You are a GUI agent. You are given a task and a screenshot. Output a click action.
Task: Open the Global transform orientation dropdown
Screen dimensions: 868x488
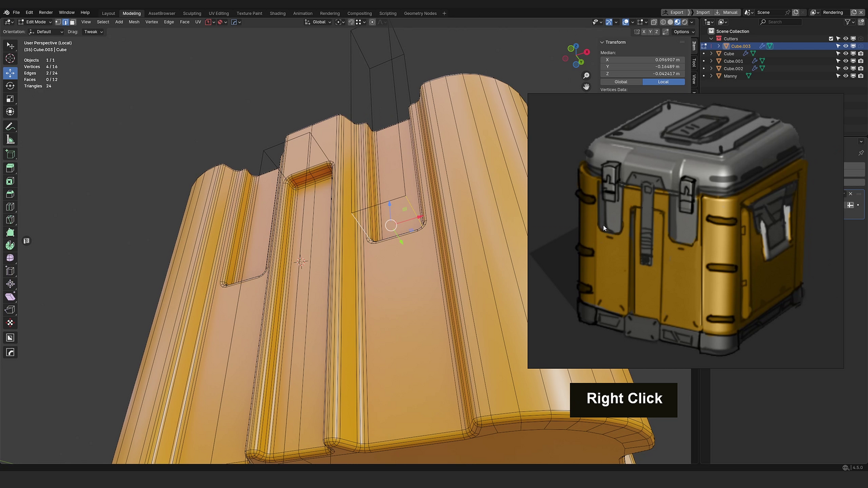pyautogui.click(x=319, y=22)
